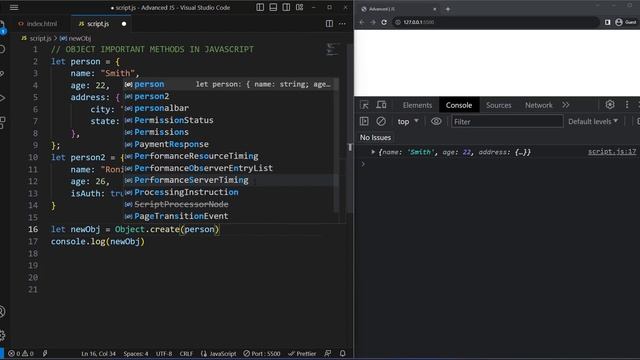
Task: Open Accounts icon in activity bar
Action: coord(2,311)
